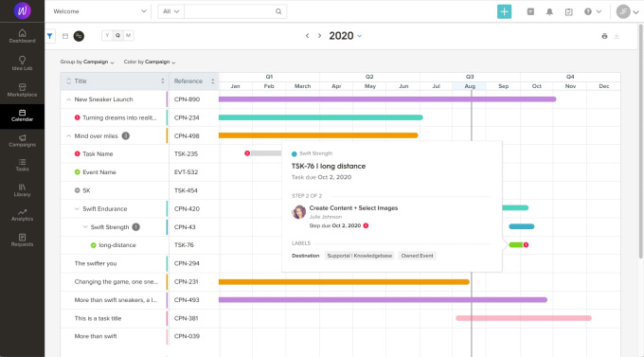The image size is (644, 357).
Task: Click the grey status icon beside 5K
Action: [77, 190]
